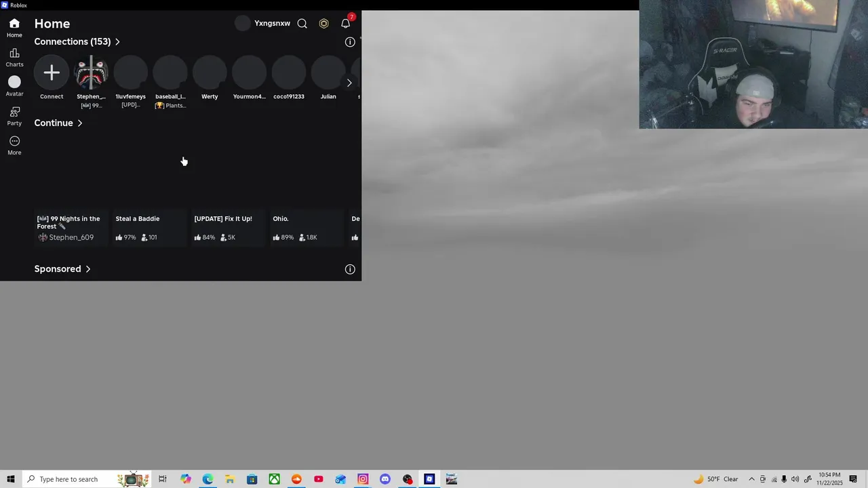
Task: Click the taskbar search box
Action: [x=88, y=479]
